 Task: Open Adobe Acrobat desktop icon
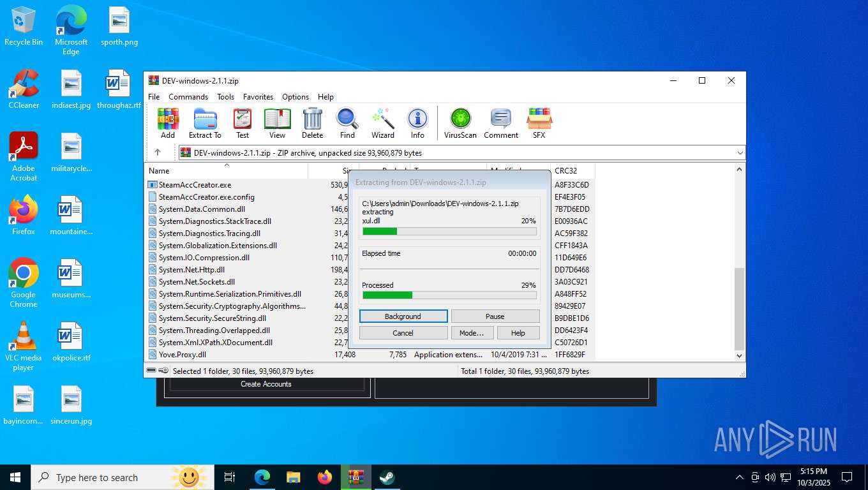[x=24, y=157]
